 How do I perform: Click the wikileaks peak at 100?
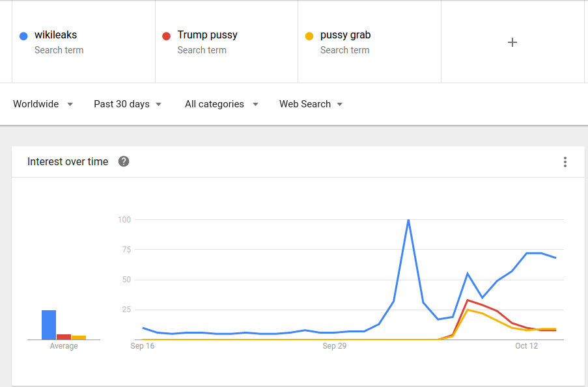click(408, 220)
